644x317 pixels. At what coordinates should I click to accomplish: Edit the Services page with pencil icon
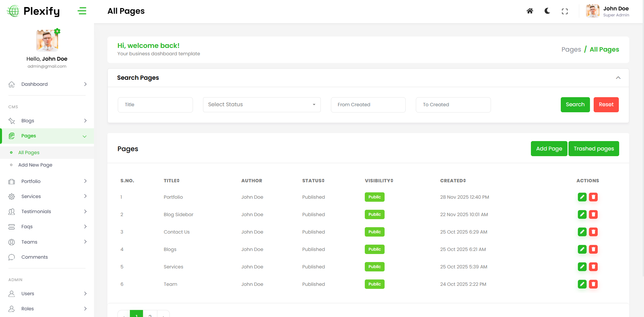click(x=582, y=267)
